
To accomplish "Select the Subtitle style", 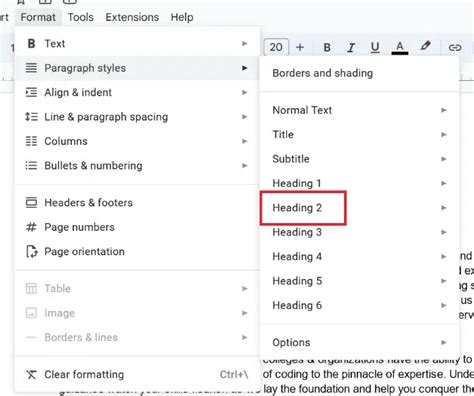I will pos(360,159).
